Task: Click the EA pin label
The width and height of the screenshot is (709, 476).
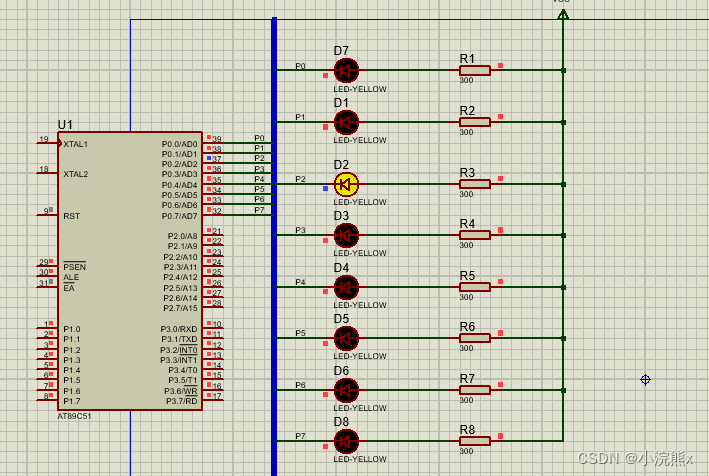Action: (69, 288)
